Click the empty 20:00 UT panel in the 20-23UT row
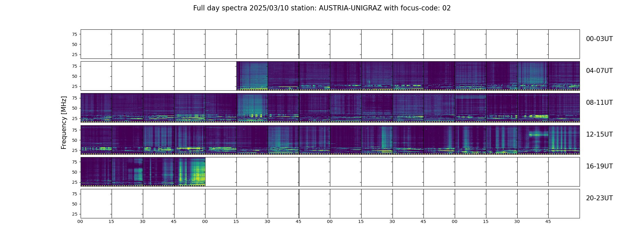 coord(96,203)
